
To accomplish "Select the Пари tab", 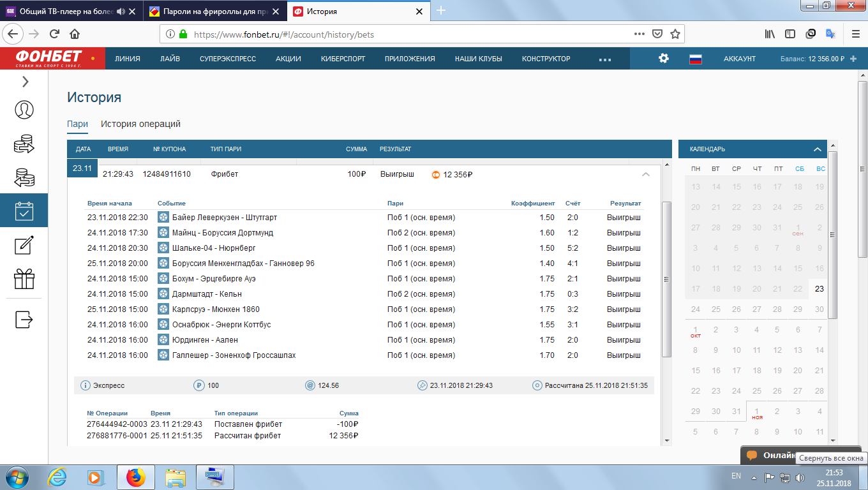I will pos(77,124).
